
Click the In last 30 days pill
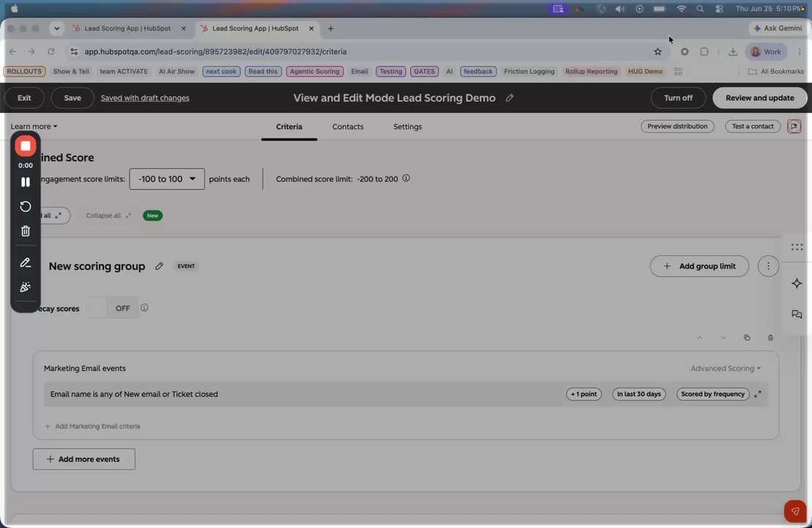tap(639, 395)
